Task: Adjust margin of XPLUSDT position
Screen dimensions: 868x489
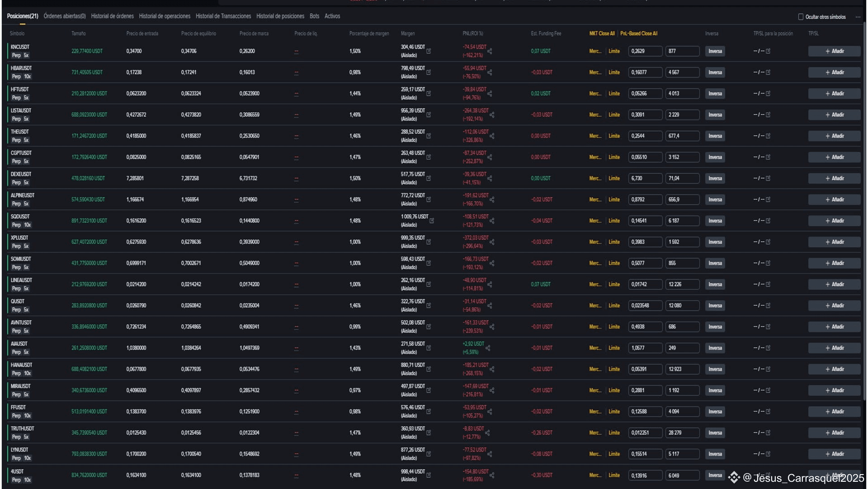Action: 429,242
